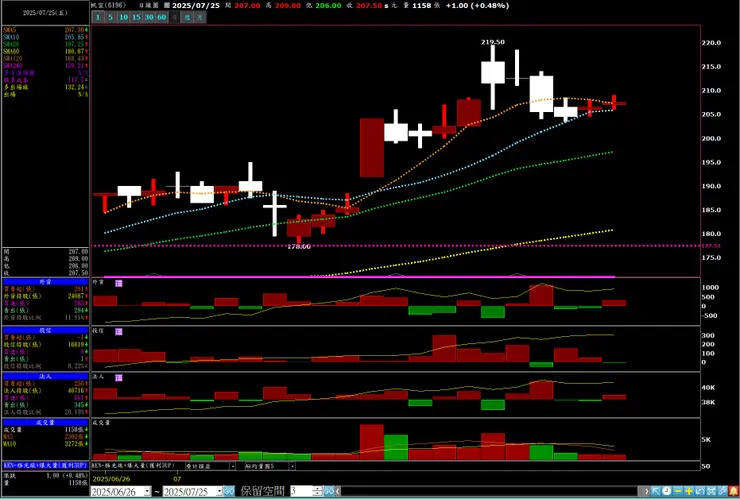Click the arrow cursor tool icon
Viewport: 740px width, 499px height.
click(655, 491)
